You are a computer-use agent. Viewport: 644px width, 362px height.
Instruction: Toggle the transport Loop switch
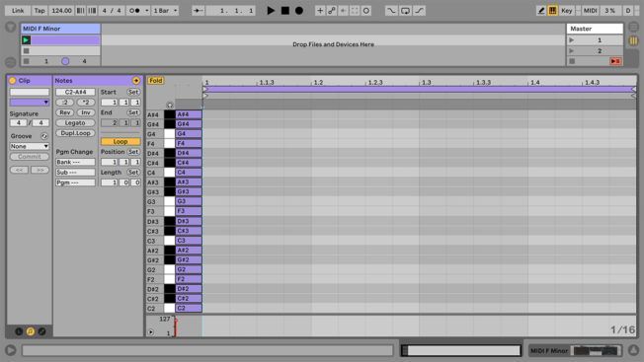click(x=405, y=11)
